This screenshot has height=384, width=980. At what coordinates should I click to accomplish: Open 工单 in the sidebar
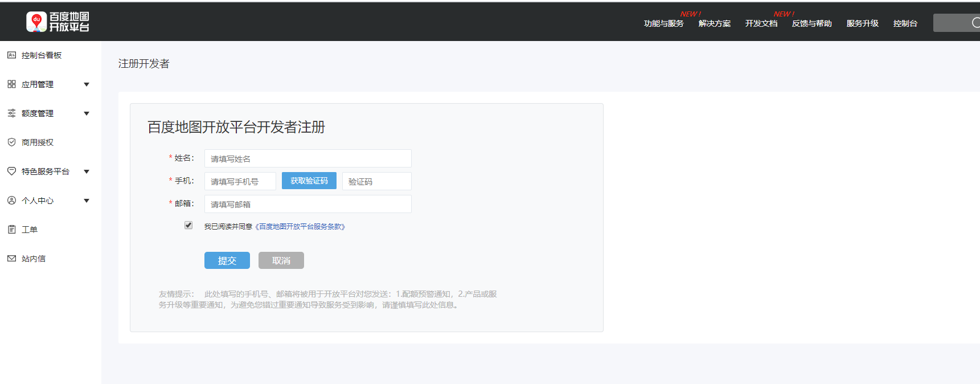pos(30,230)
